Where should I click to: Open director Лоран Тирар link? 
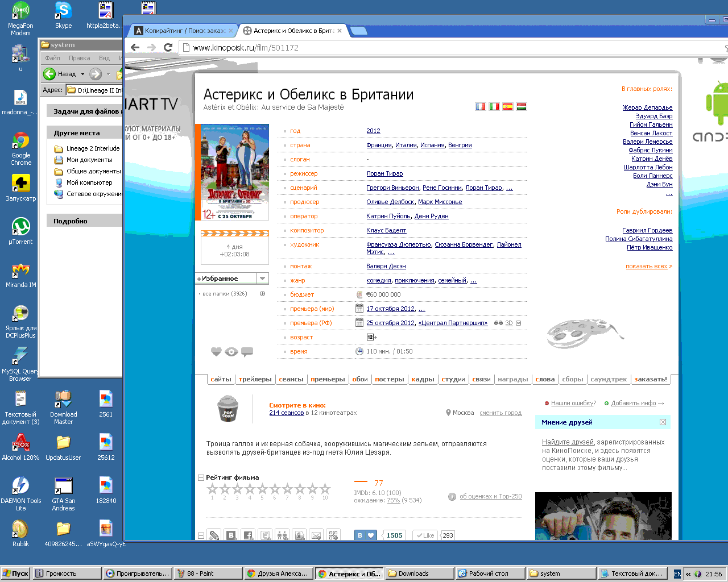[384, 174]
